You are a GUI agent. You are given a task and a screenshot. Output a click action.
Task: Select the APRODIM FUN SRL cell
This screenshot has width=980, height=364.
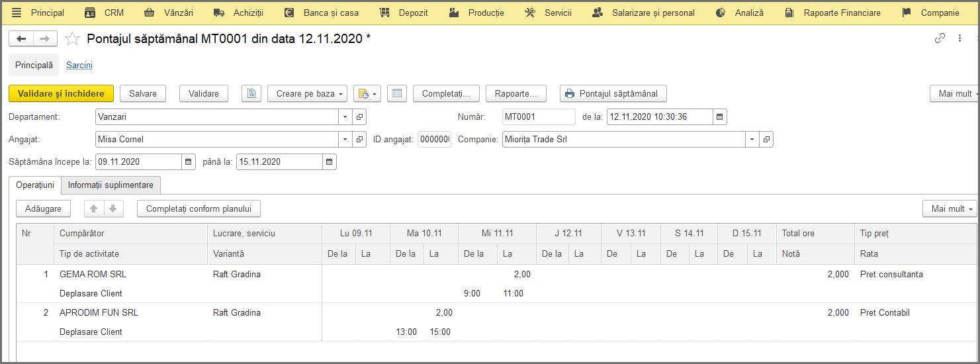click(x=130, y=312)
